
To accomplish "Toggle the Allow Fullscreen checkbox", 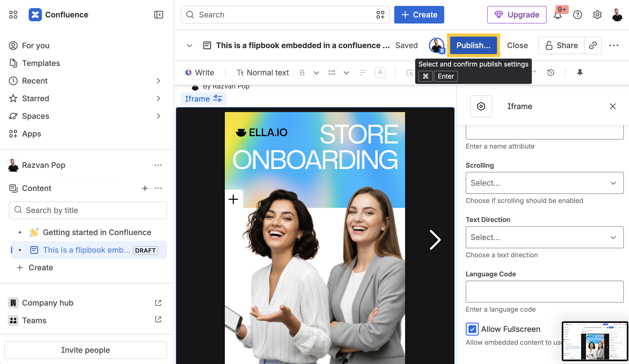I will [x=472, y=329].
